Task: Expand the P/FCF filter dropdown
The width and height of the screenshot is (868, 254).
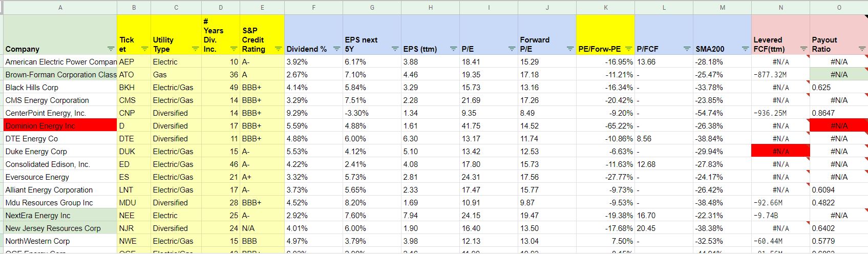Action: [x=687, y=49]
